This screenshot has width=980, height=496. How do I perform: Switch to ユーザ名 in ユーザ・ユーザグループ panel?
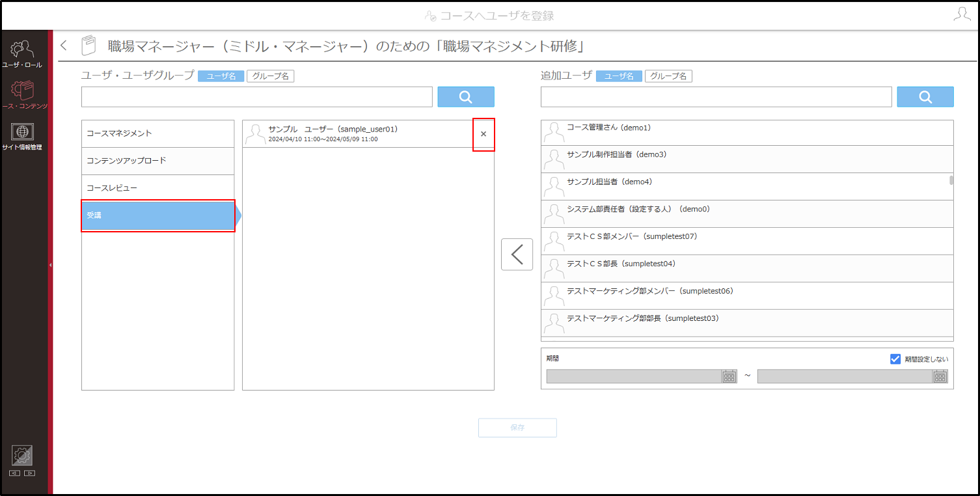221,76
